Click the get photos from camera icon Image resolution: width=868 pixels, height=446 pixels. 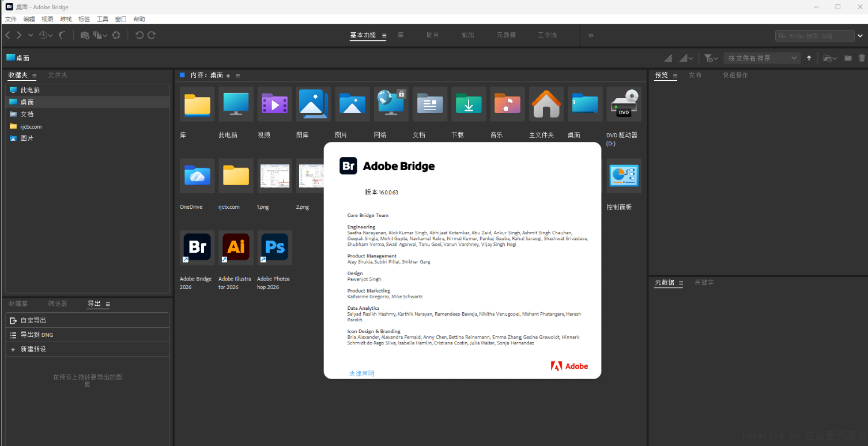click(85, 35)
